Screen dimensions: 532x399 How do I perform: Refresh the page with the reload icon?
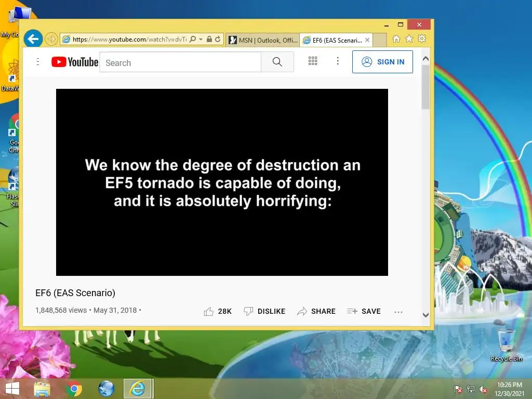pyautogui.click(x=218, y=39)
